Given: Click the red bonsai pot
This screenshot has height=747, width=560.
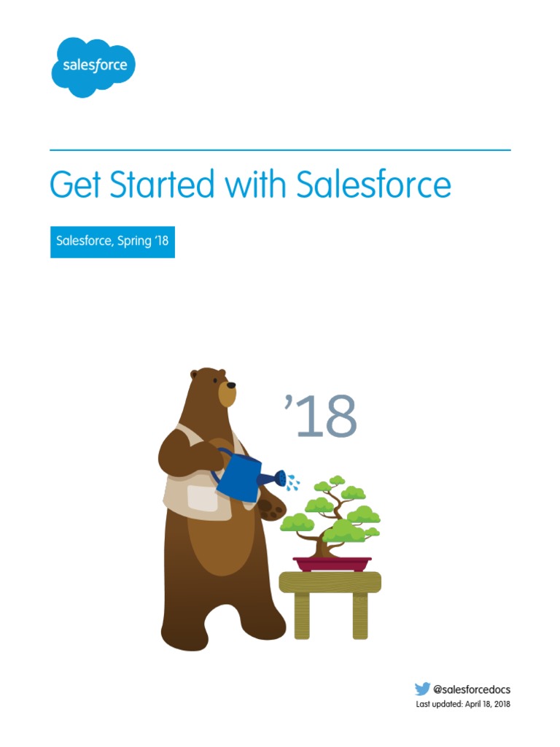Looking at the screenshot, I should 332,564.
